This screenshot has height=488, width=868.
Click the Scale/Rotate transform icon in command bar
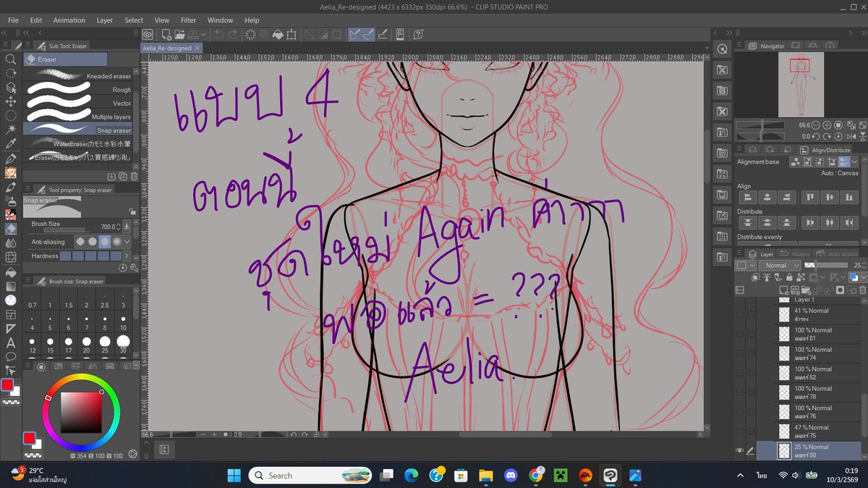point(291,34)
